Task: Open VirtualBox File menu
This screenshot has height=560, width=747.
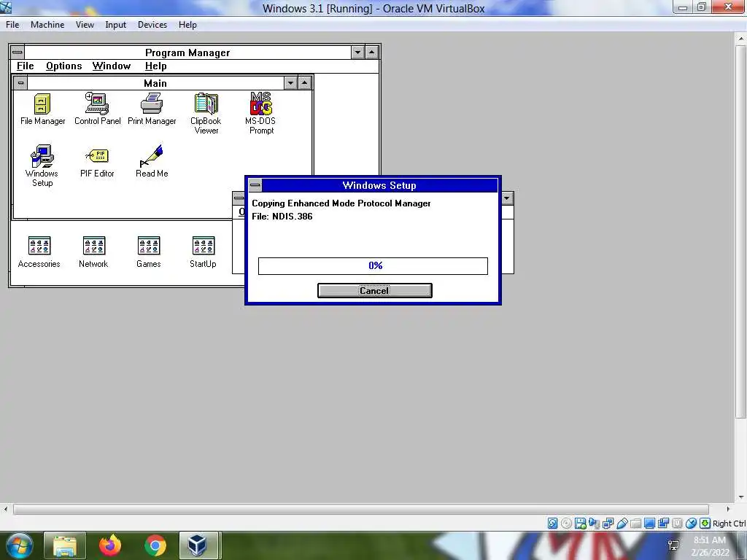Action: (x=12, y=25)
